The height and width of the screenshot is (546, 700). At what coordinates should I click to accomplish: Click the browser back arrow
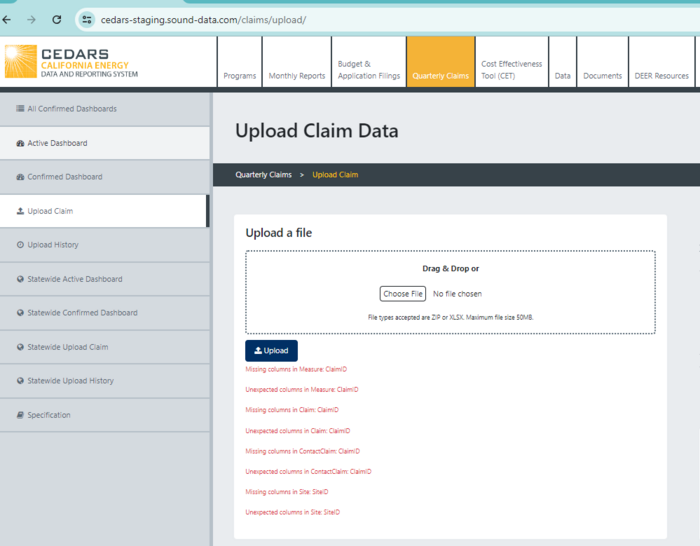click(x=8, y=20)
